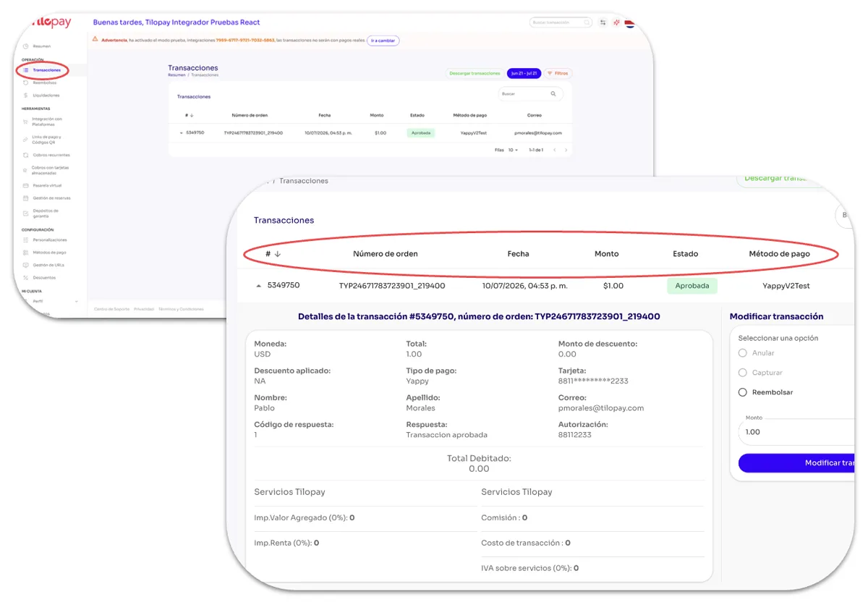Image resolution: width=868 pixels, height=605 pixels.
Task: Click Depósitos de garantía icon
Action: click(25, 213)
